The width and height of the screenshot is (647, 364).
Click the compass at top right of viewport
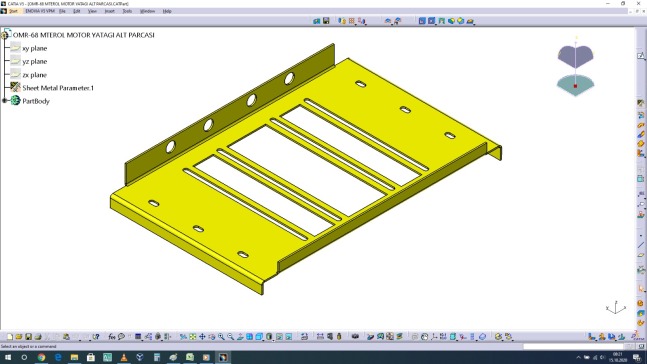(576, 66)
